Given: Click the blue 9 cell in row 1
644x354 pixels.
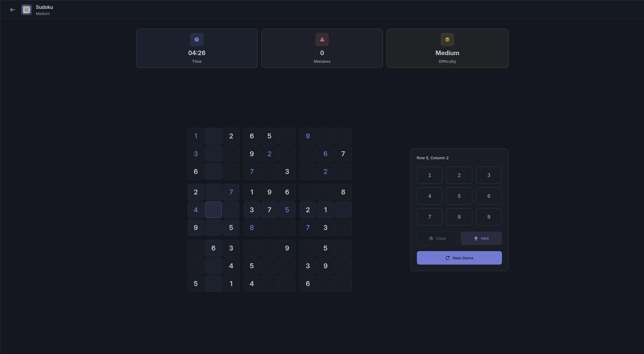Looking at the screenshot, I should [308, 136].
